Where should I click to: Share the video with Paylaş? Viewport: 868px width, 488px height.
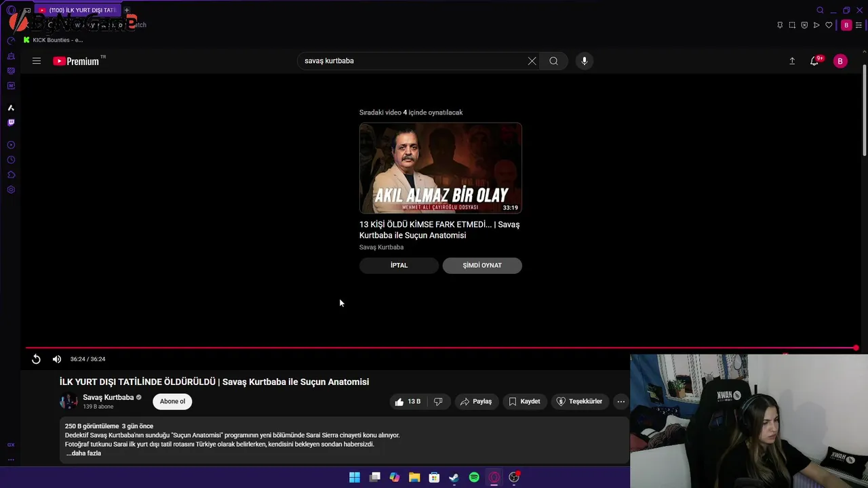[476, 401]
